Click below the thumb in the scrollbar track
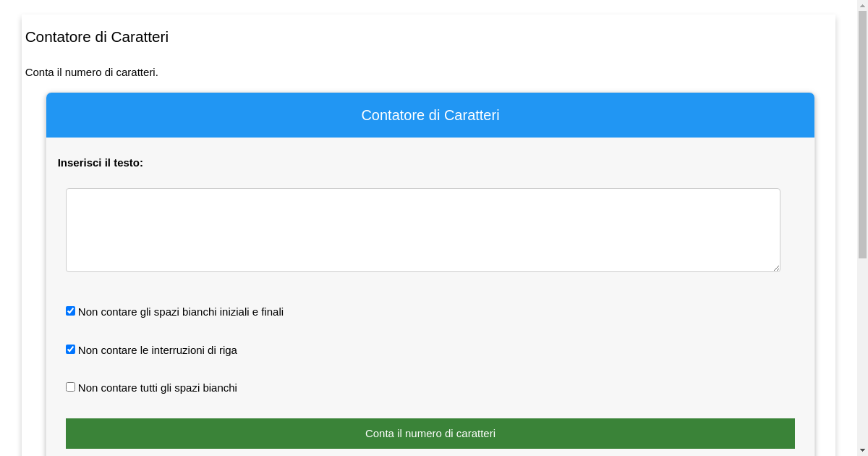The width and height of the screenshot is (868, 456). (862, 347)
